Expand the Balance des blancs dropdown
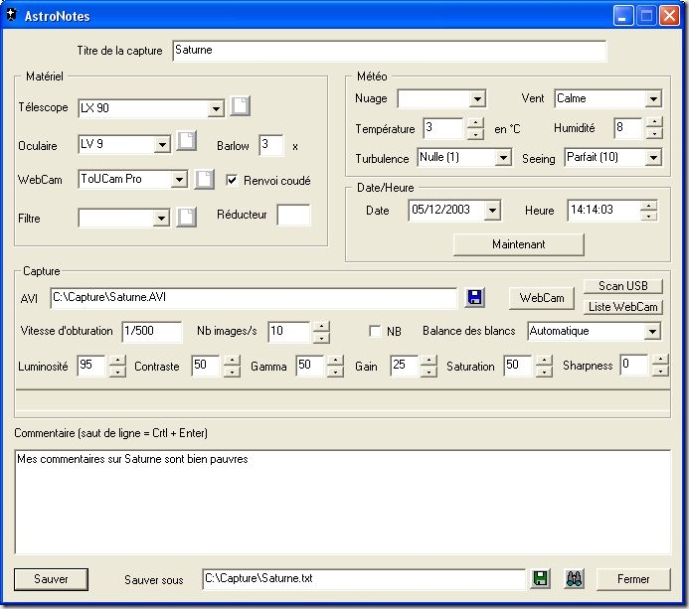The width and height of the screenshot is (689, 609). point(652,331)
